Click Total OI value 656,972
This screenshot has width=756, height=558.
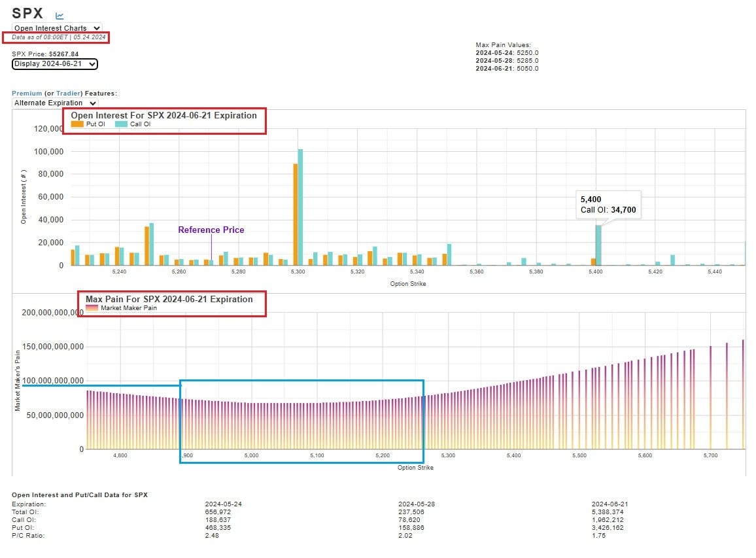click(218, 512)
